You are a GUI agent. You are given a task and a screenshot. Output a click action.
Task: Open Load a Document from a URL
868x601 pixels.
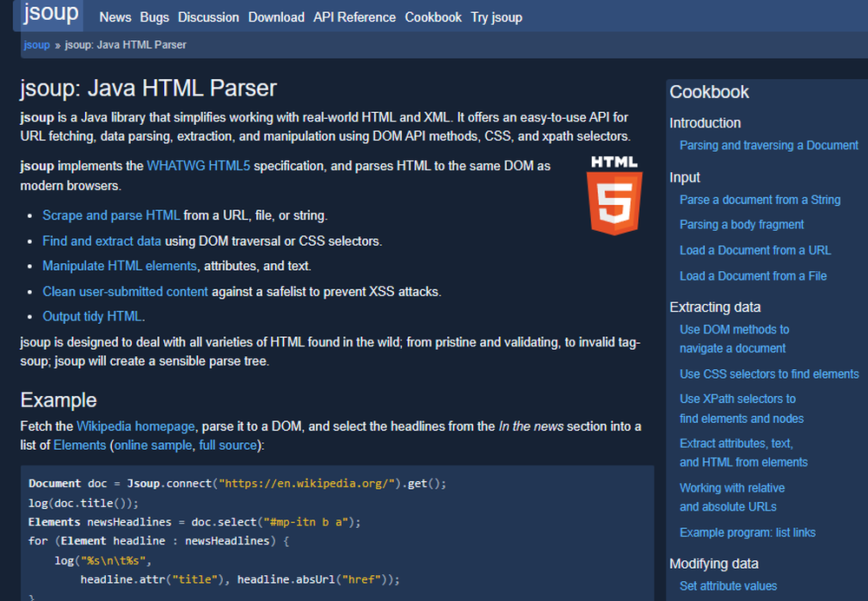755,250
